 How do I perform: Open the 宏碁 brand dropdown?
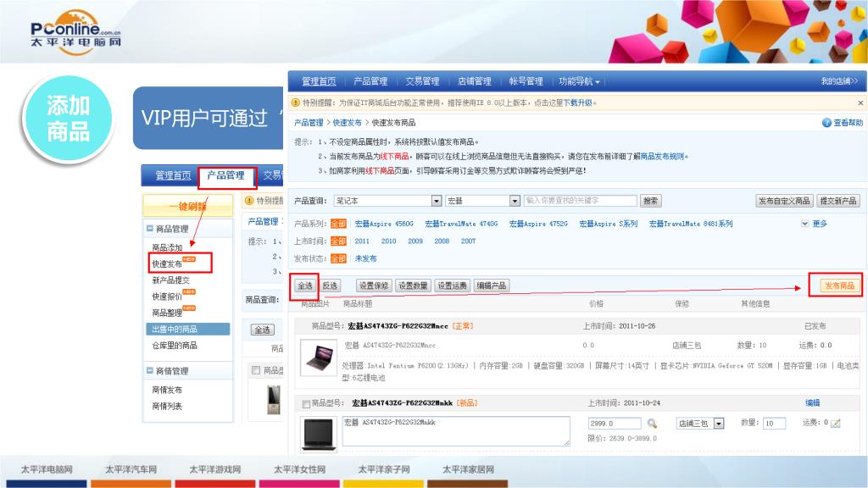click(515, 201)
